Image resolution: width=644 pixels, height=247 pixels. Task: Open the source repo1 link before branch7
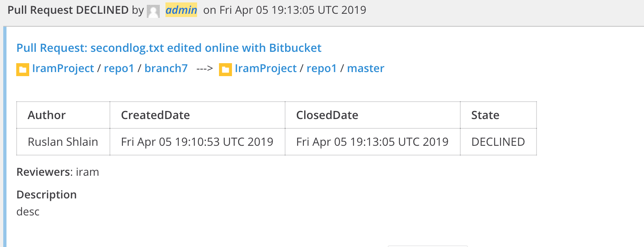pyautogui.click(x=119, y=68)
